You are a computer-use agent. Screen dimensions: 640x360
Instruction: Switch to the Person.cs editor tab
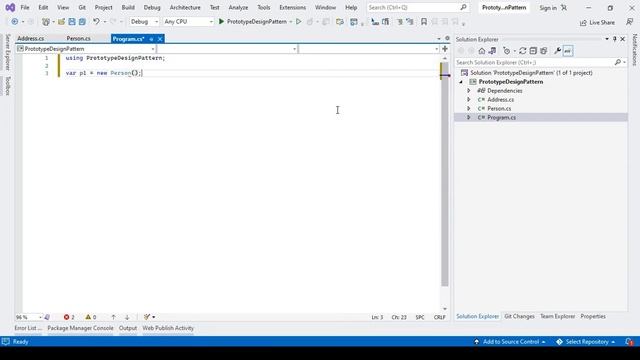[x=78, y=39]
